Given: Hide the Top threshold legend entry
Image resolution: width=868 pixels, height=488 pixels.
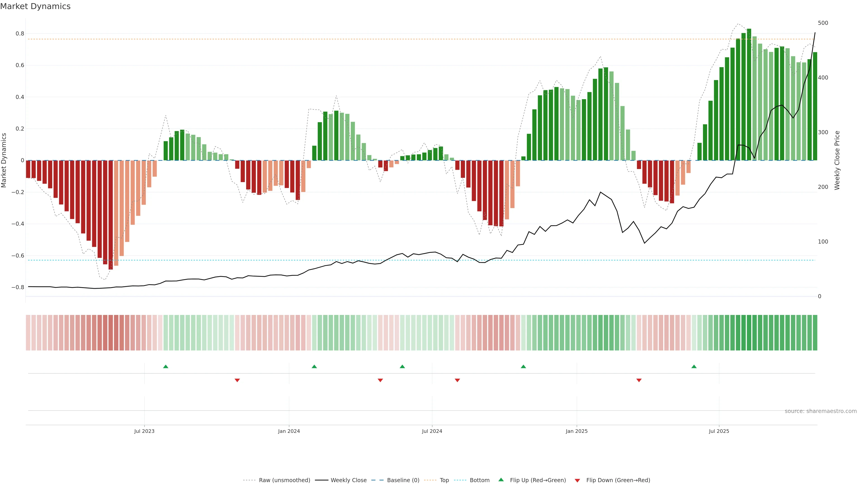Looking at the screenshot, I should click(444, 480).
